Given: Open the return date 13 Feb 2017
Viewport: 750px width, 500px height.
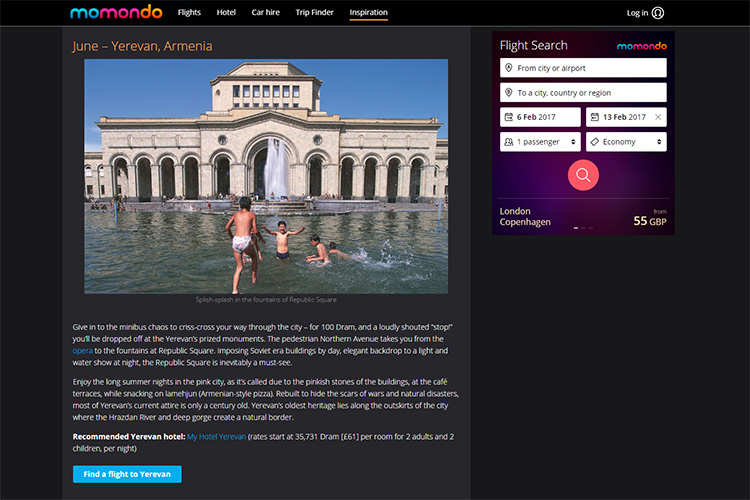Looking at the screenshot, I should coord(626,117).
